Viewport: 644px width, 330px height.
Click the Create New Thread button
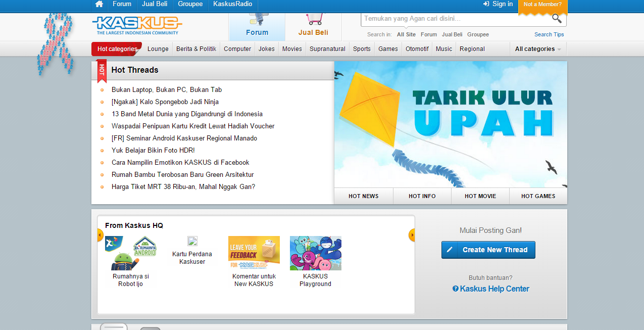pos(488,250)
